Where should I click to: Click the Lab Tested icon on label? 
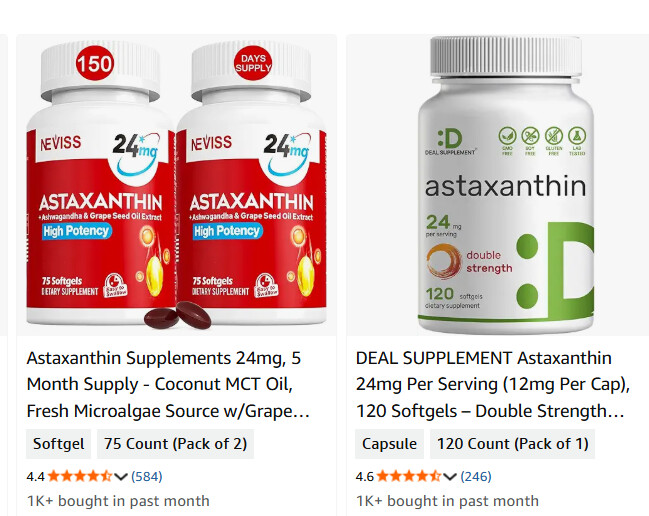(577, 141)
